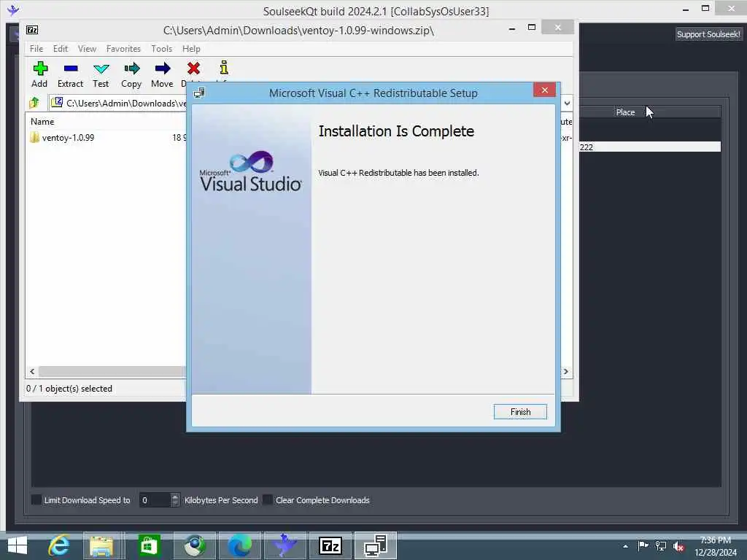This screenshot has width=747, height=560.
Task: Click the horizontal scrollbar thumb in 7-Zip
Action: pyautogui.click(x=112, y=371)
